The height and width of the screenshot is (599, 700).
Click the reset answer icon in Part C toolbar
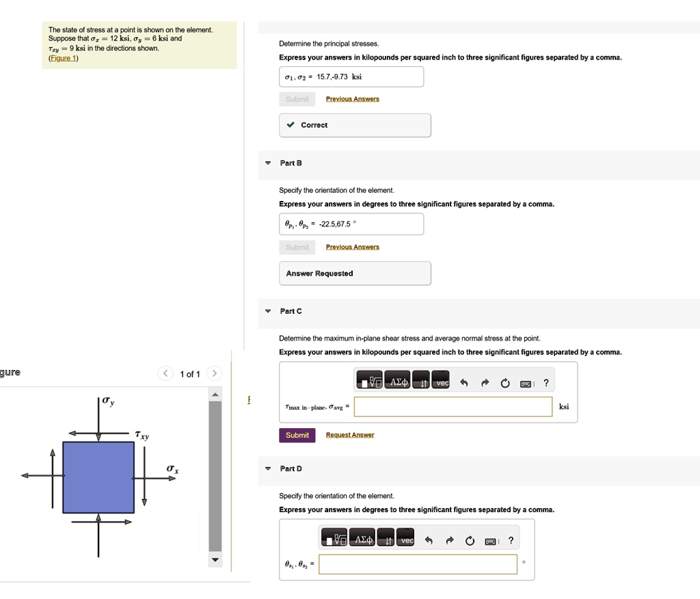[x=505, y=382]
